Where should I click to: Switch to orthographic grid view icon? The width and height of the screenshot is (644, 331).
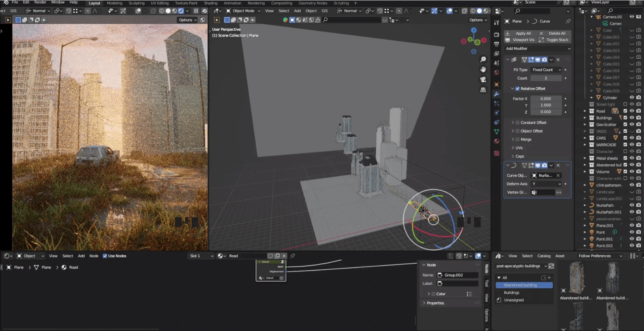pyautogui.click(x=483, y=90)
